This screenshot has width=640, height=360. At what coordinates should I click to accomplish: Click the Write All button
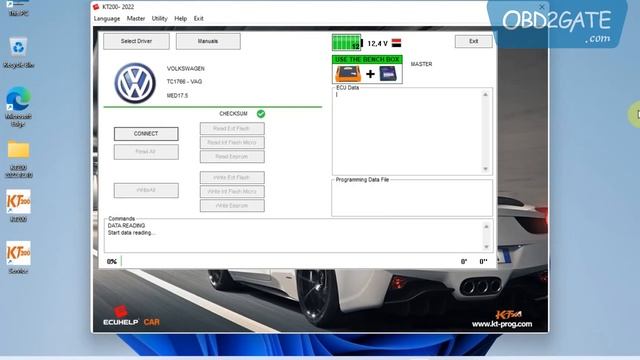[146, 191]
